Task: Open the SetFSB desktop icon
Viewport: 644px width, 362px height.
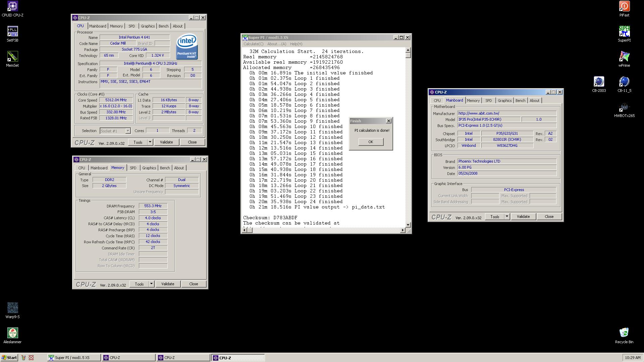Action: point(12,34)
